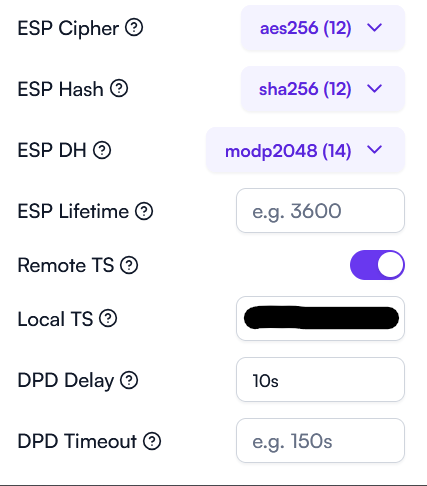Click the chevron arrow beside modp2048 (14)

click(x=374, y=150)
